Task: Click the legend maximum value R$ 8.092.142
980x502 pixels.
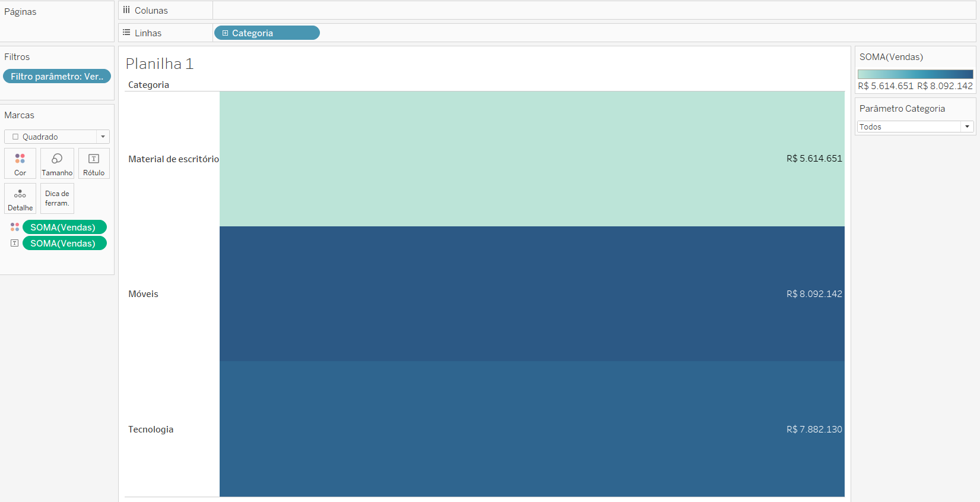Action: pyautogui.click(x=945, y=86)
